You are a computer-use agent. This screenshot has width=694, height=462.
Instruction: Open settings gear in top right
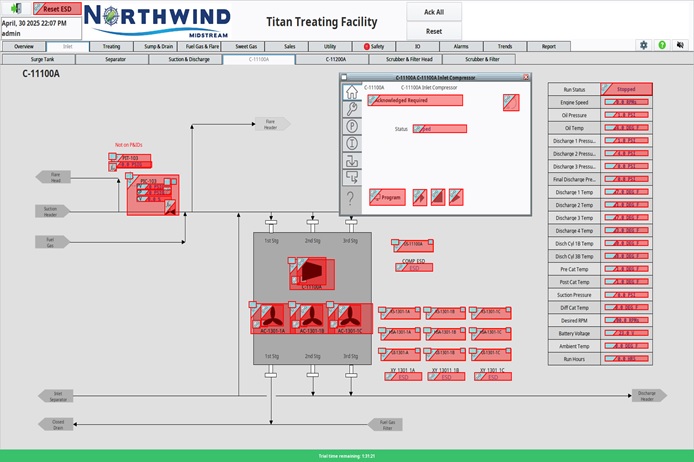(644, 46)
